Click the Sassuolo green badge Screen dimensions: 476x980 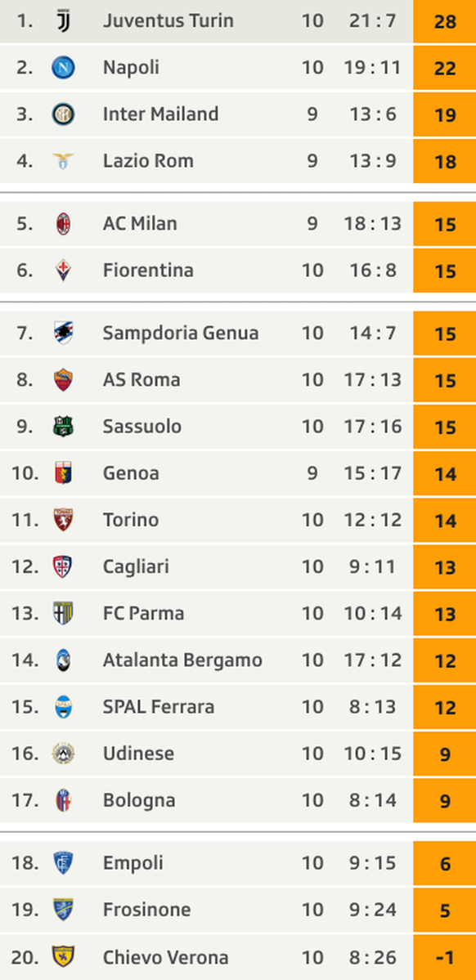click(x=63, y=427)
